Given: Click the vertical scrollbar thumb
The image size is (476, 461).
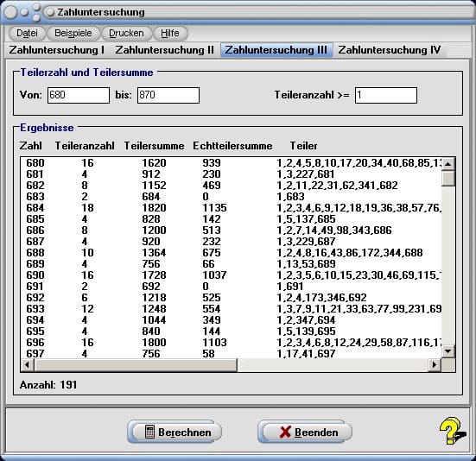Looking at the screenshot, I should pos(448,179).
